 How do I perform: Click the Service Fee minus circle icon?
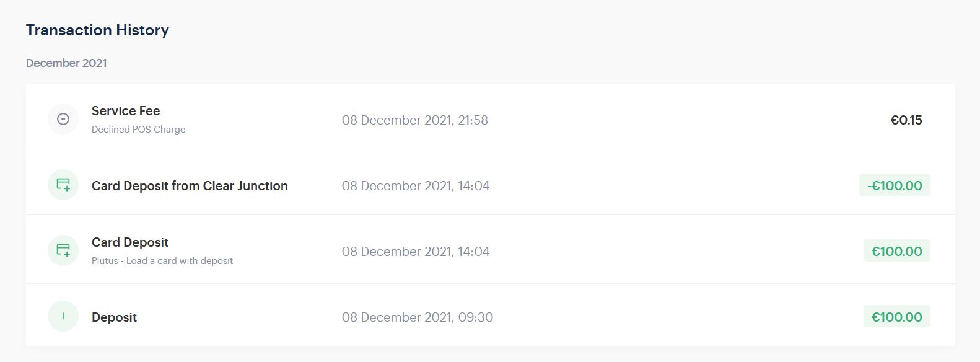[63, 119]
